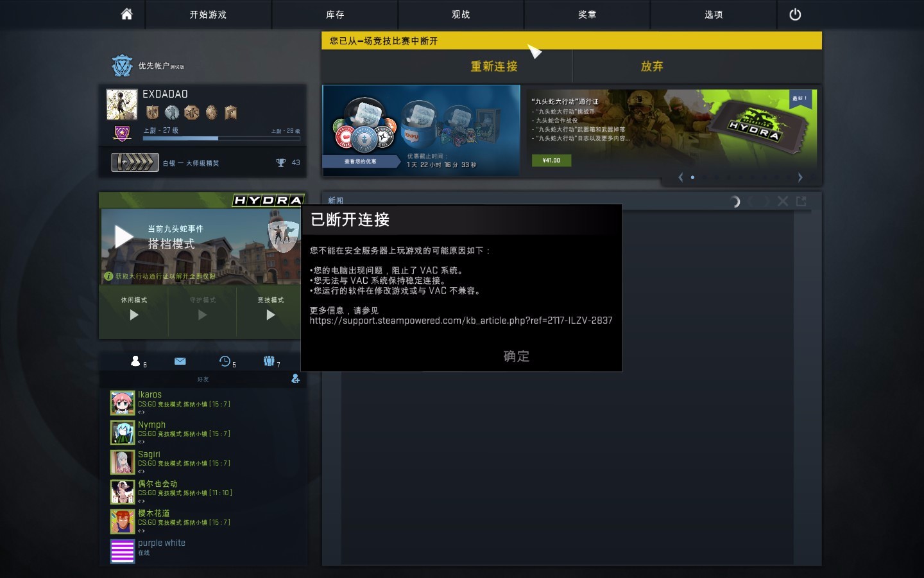The image size is (924, 578).
Task: Click the HYDRA logo banner
Action: [267, 200]
